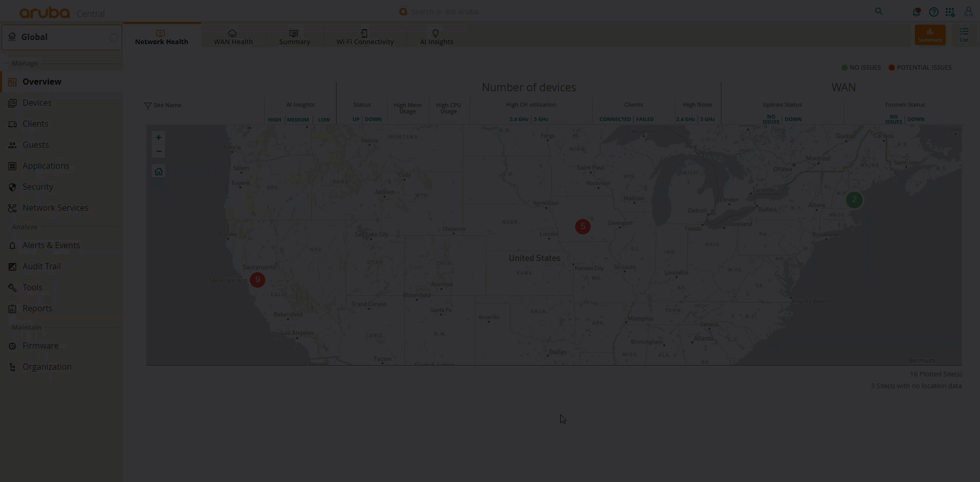Reset map view with home icon
Image resolution: width=980 pixels, height=482 pixels.
[x=159, y=172]
